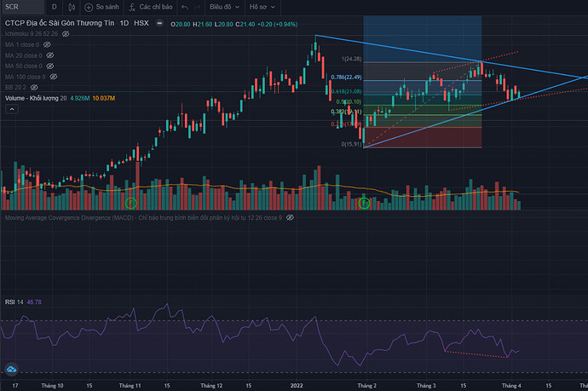Toggle visibility of the MACD indicator
This screenshot has height=391, width=588.
click(290, 217)
